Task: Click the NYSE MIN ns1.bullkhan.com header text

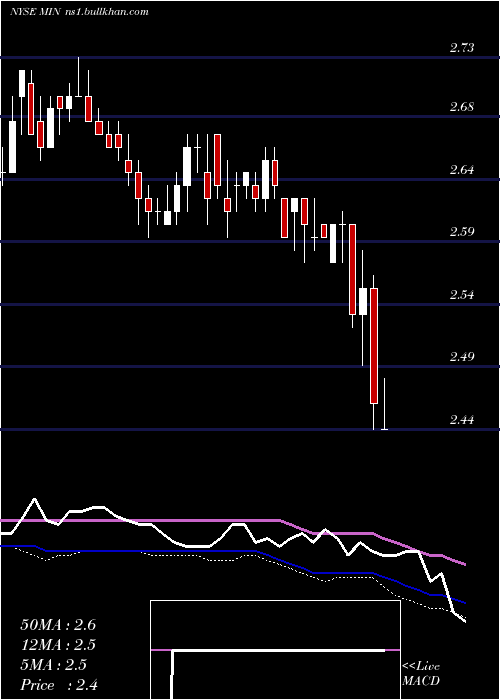Action: coord(79,12)
